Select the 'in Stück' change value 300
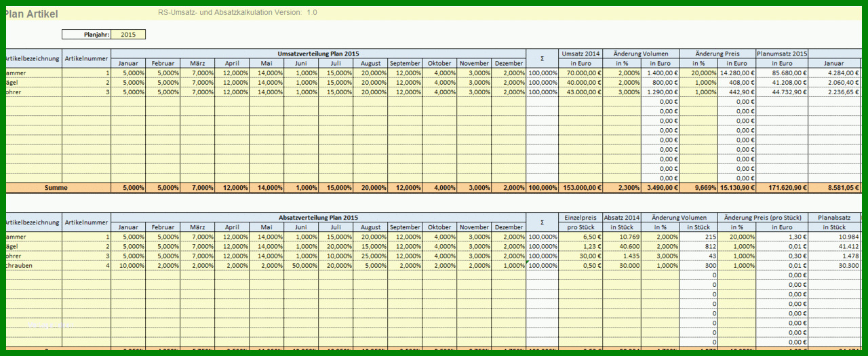Viewport: 868px width, 356px height. pyautogui.click(x=698, y=265)
